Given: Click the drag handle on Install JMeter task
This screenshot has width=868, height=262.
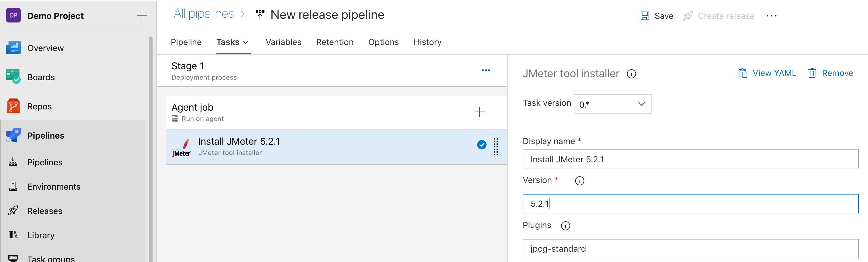Looking at the screenshot, I should [496, 147].
